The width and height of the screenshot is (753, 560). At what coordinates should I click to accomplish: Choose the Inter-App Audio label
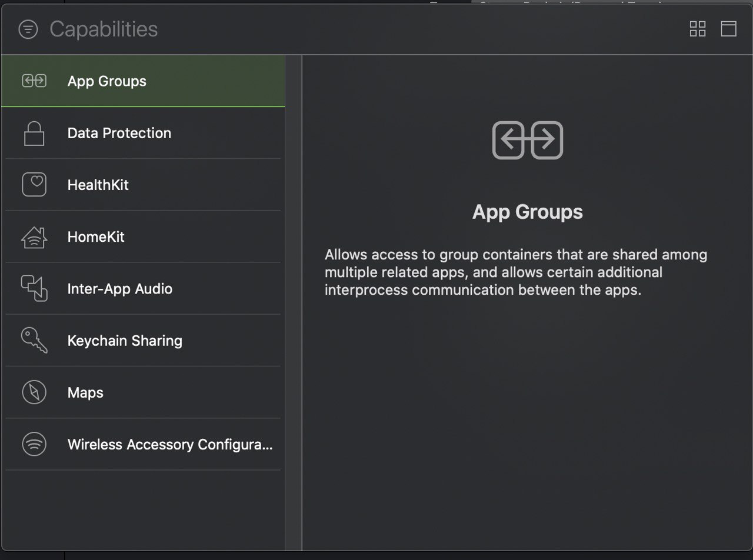120,289
